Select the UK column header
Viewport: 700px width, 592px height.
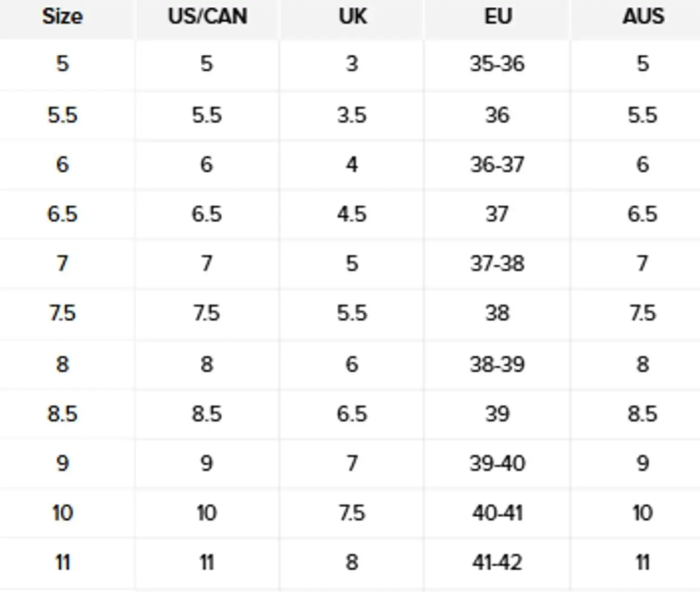352,16
